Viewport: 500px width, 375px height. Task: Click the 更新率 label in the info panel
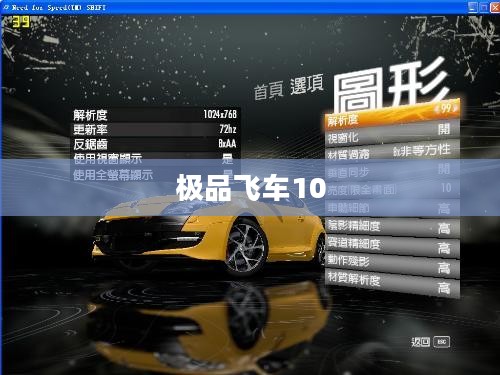click(x=90, y=129)
